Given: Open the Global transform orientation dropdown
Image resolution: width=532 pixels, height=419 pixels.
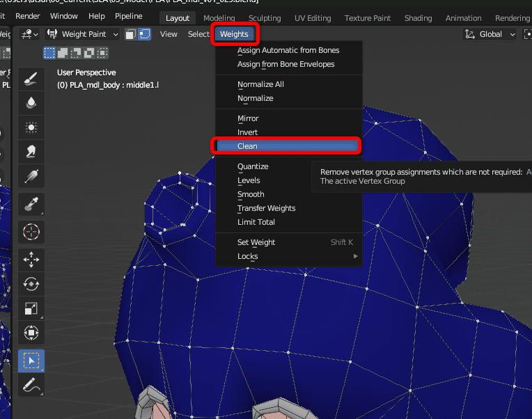Looking at the screenshot, I should [490, 34].
